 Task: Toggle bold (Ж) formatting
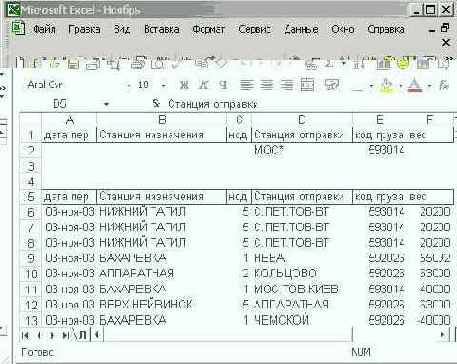184,85
